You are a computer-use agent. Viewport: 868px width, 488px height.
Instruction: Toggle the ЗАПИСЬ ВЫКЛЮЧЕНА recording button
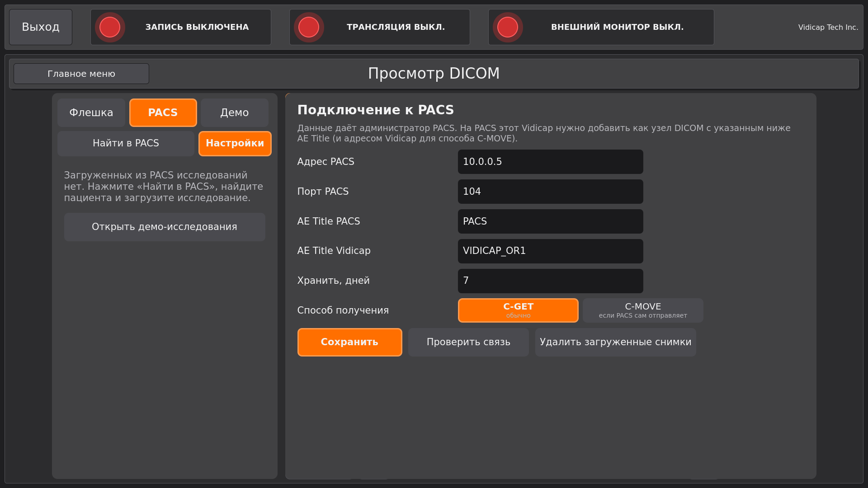coord(181,27)
